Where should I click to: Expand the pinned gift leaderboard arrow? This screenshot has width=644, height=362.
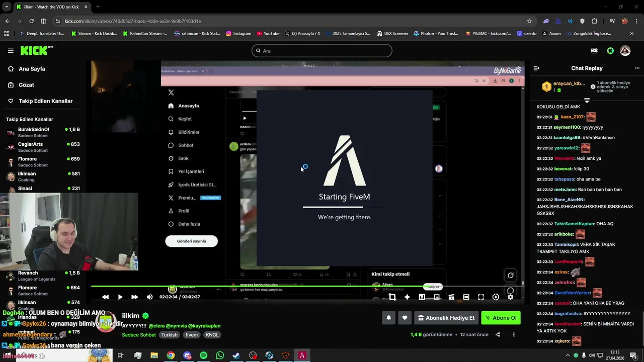tap(587, 101)
